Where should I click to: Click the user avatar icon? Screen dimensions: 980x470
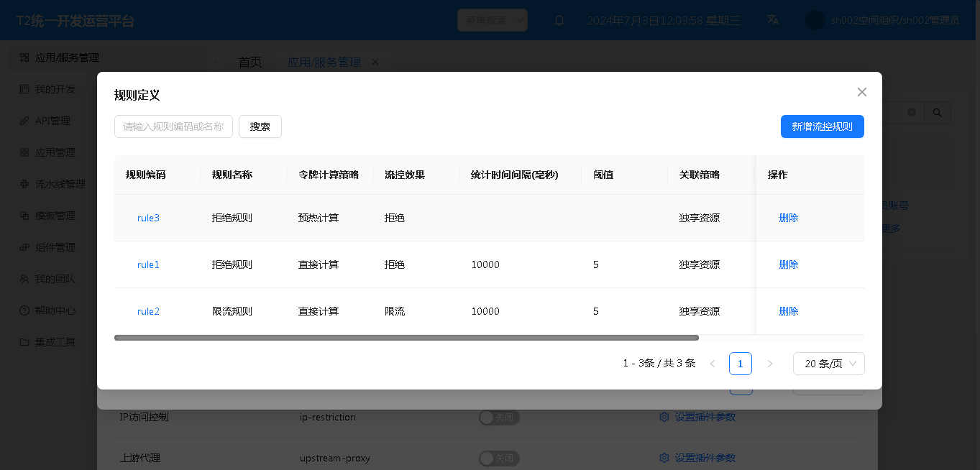click(x=815, y=20)
